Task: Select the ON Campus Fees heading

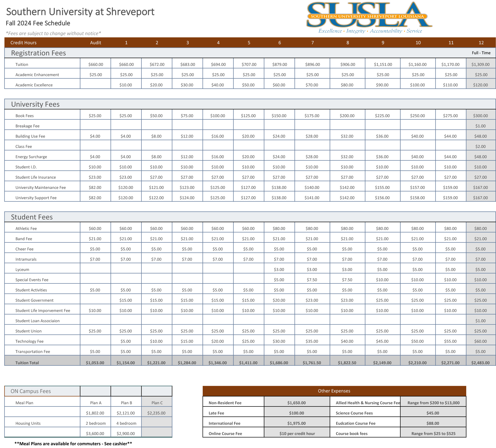Action: tap(31, 391)
